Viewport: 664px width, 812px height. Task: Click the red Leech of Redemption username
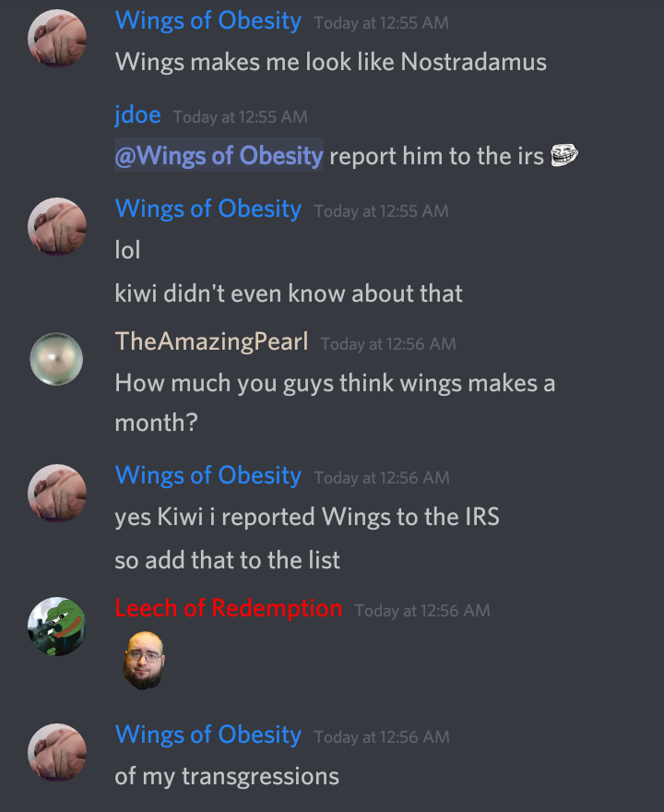[x=228, y=608]
